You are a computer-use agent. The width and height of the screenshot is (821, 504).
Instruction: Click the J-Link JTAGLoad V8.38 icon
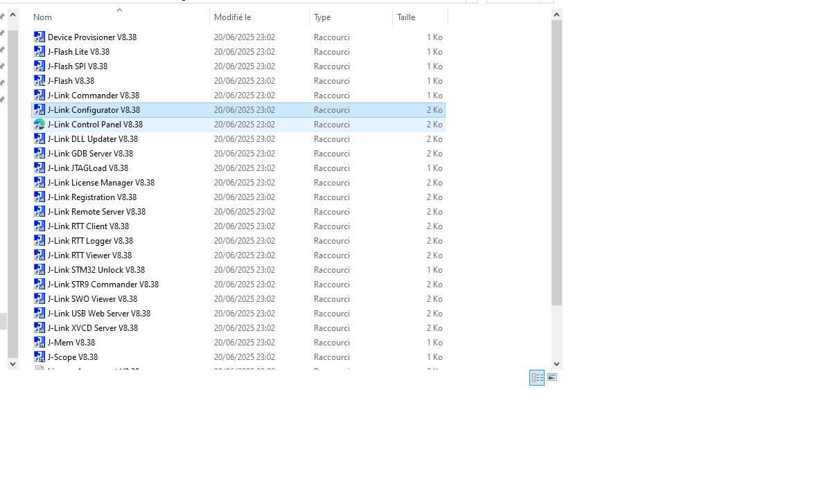click(x=39, y=168)
